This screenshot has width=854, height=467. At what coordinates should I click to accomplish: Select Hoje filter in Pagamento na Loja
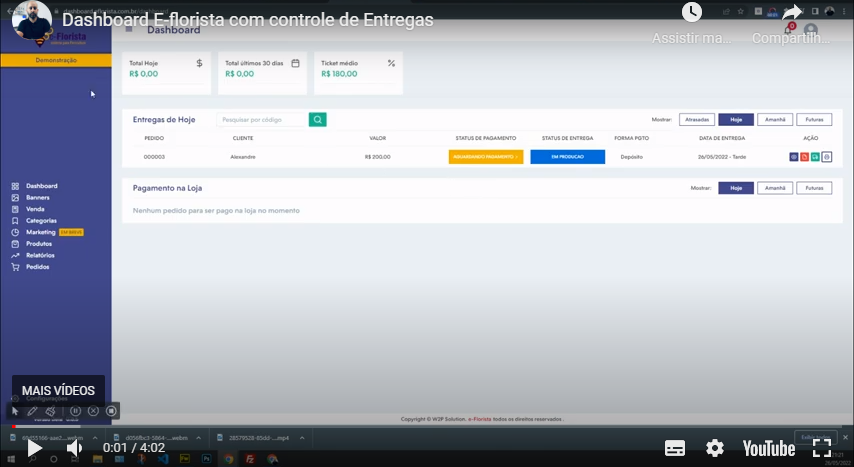pos(736,188)
